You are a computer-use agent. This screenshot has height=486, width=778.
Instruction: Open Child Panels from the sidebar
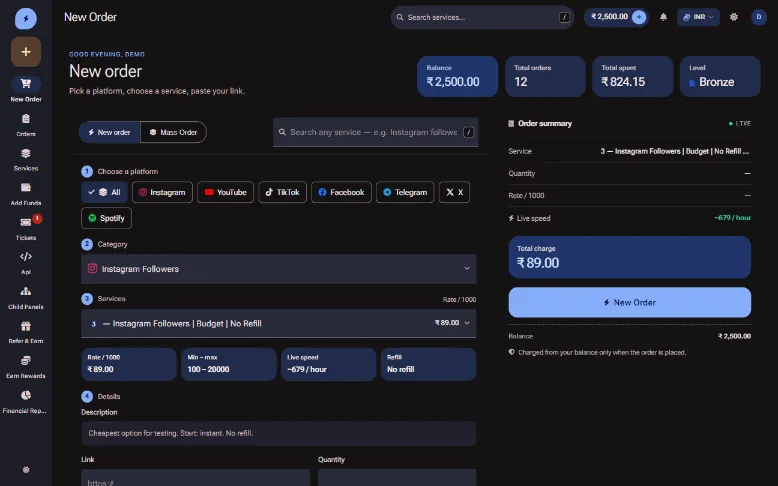pos(26,297)
